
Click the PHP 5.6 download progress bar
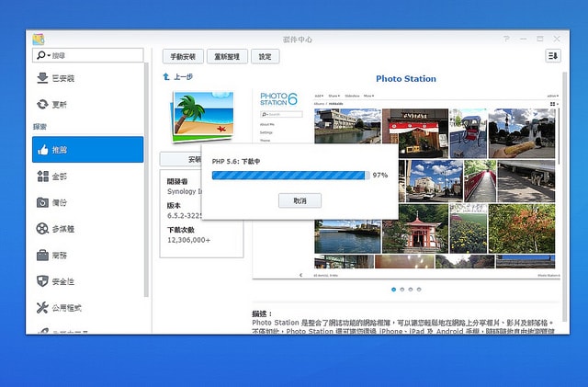289,175
